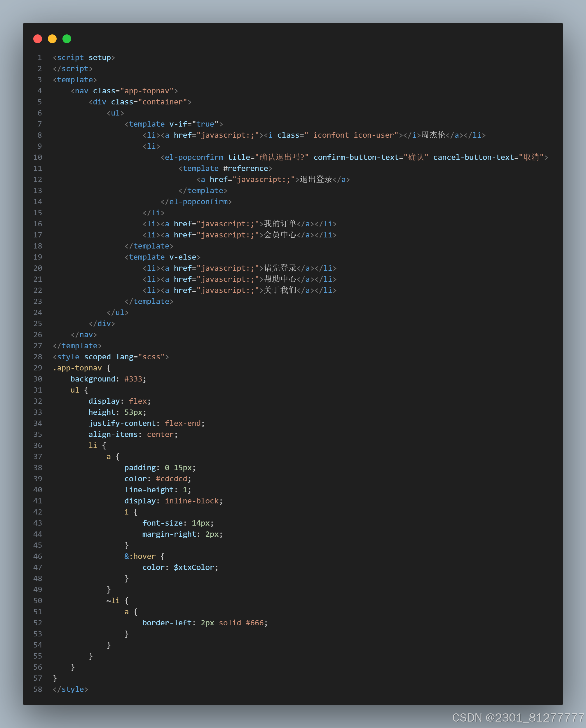The height and width of the screenshot is (728, 586).
Task: Click the yellow minimize dot
Action: (52, 39)
